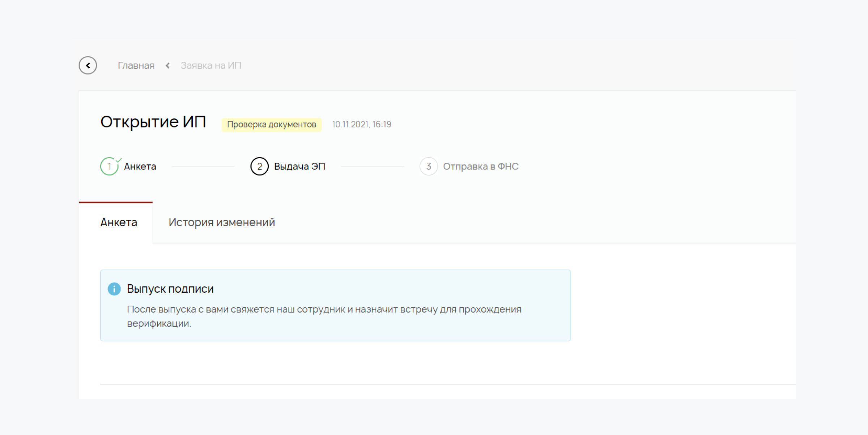Open the История изменений tab

coord(221,222)
